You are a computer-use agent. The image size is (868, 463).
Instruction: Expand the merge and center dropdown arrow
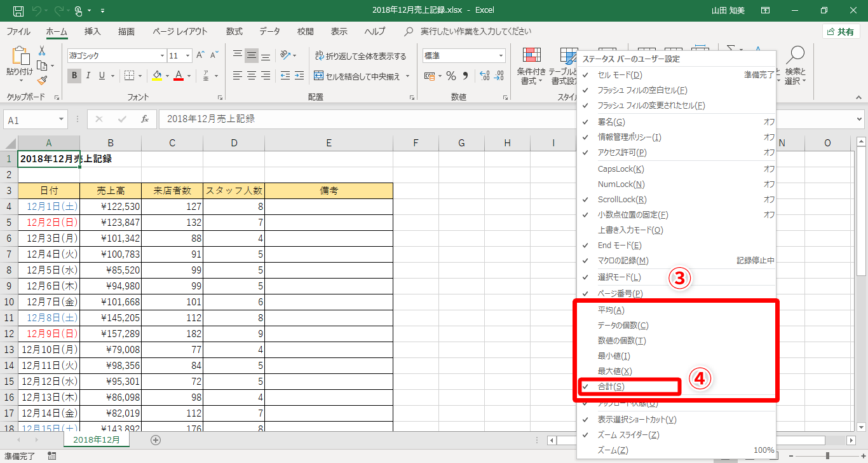coord(407,76)
